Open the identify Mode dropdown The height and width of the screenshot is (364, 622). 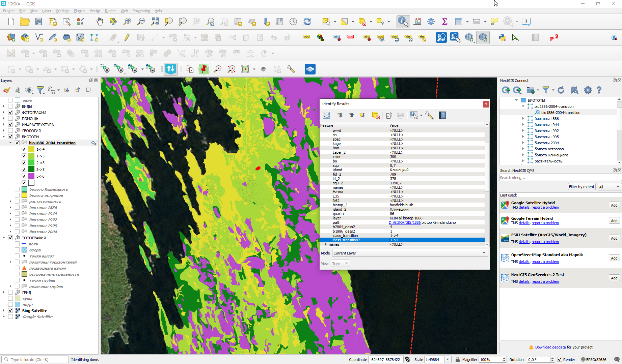pos(410,253)
